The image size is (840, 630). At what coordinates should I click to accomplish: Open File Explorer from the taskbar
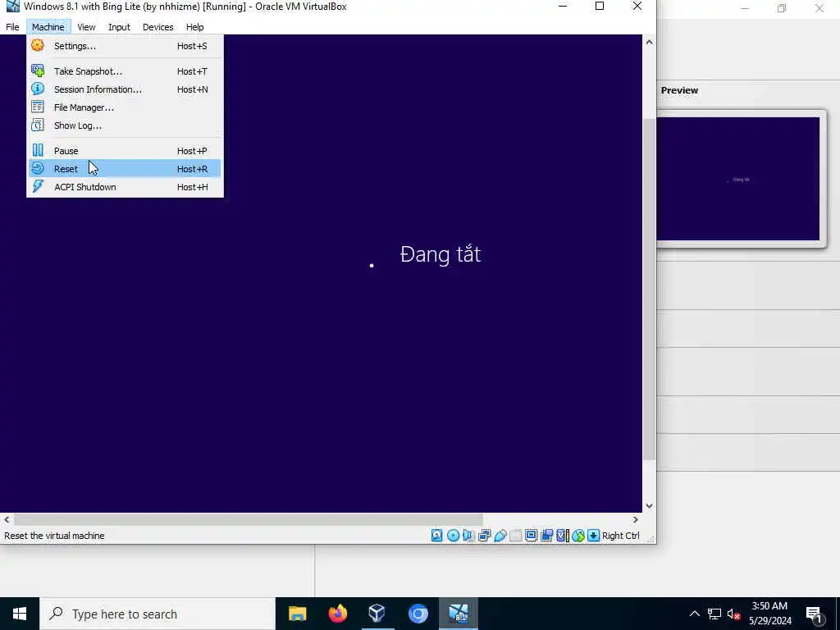[297, 614]
